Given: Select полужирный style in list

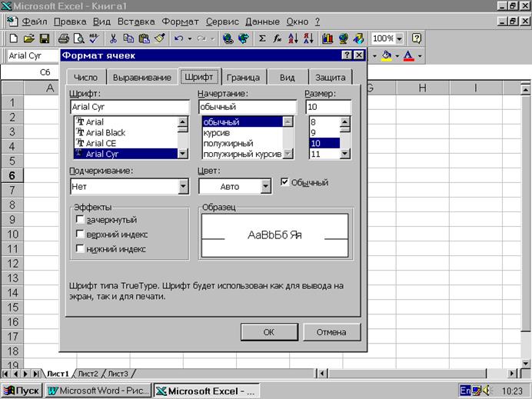Looking at the screenshot, I should tap(242, 143).
